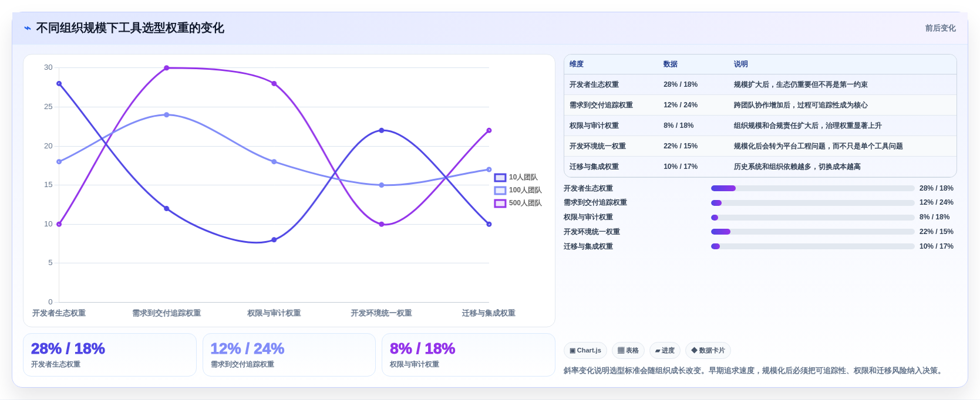Select the 开发环境统一权重 table row name
980x400 pixels.
click(x=598, y=146)
